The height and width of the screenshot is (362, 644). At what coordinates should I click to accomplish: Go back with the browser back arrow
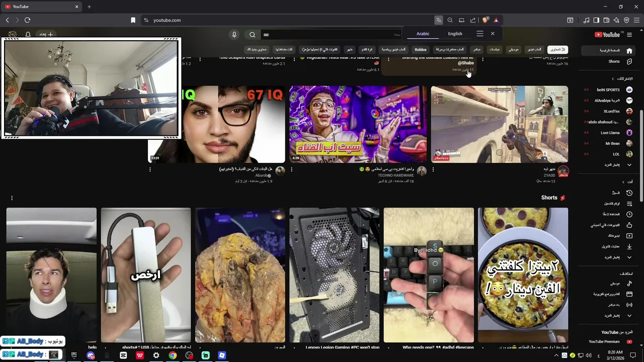[7, 20]
